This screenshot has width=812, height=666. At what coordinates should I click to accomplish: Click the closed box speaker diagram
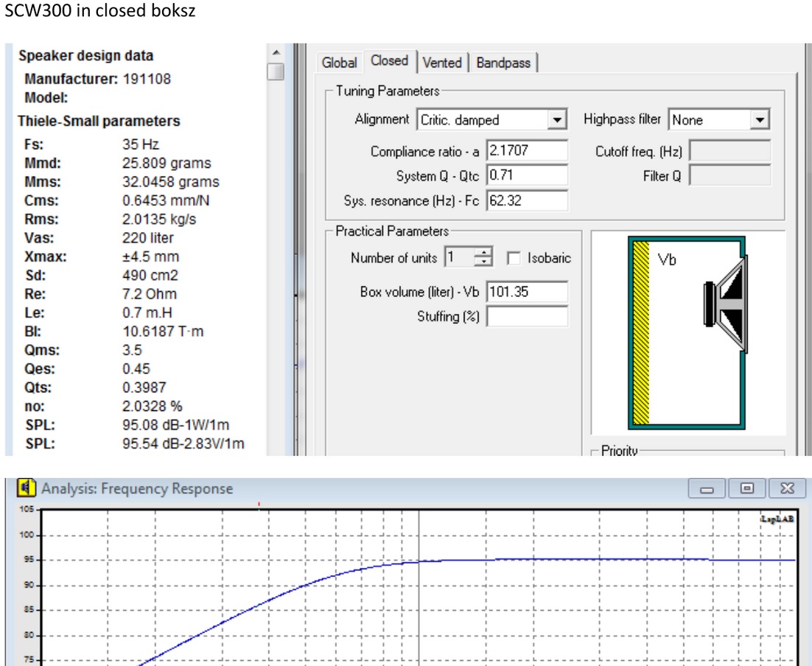point(687,333)
